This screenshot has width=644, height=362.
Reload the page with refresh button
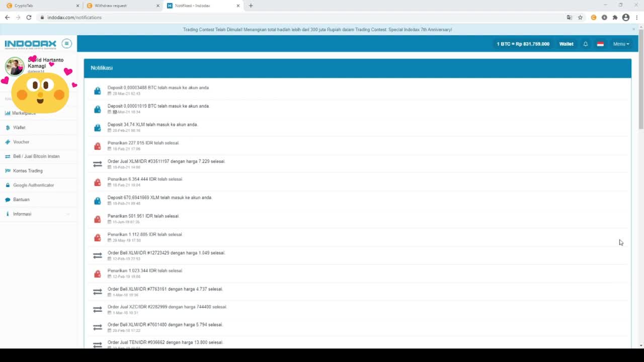click(29, 17)
